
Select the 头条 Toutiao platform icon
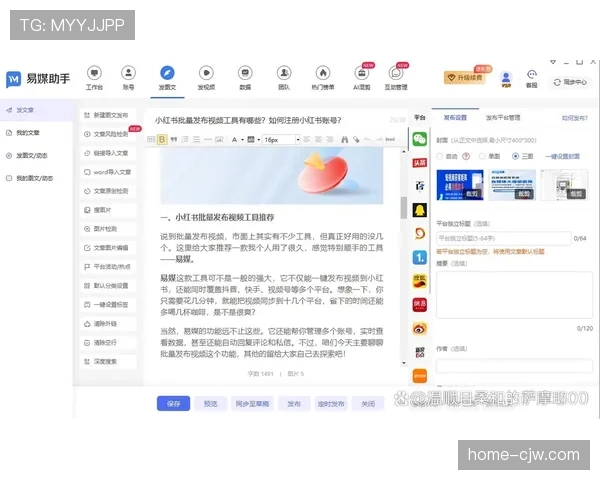(x=420, y=163)
